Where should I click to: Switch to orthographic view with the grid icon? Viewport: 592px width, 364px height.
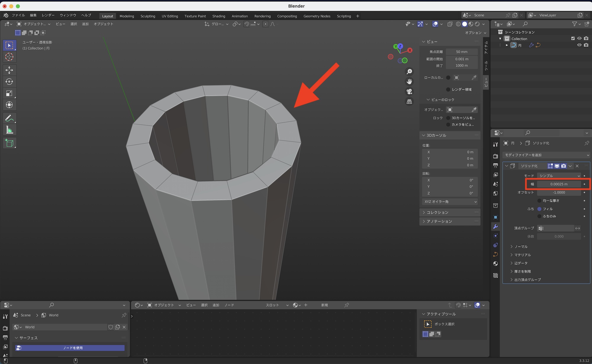point(409,102)
